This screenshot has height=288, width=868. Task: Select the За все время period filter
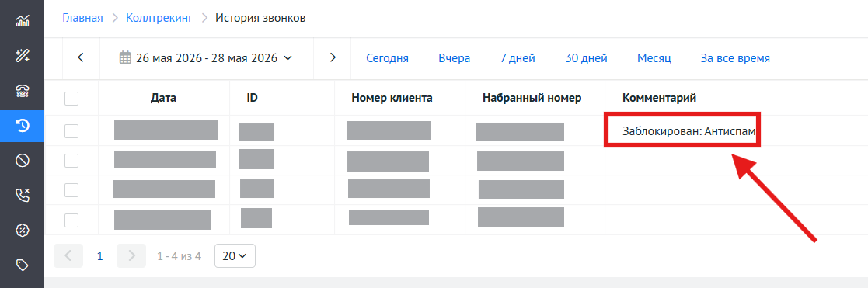[735, 58]
